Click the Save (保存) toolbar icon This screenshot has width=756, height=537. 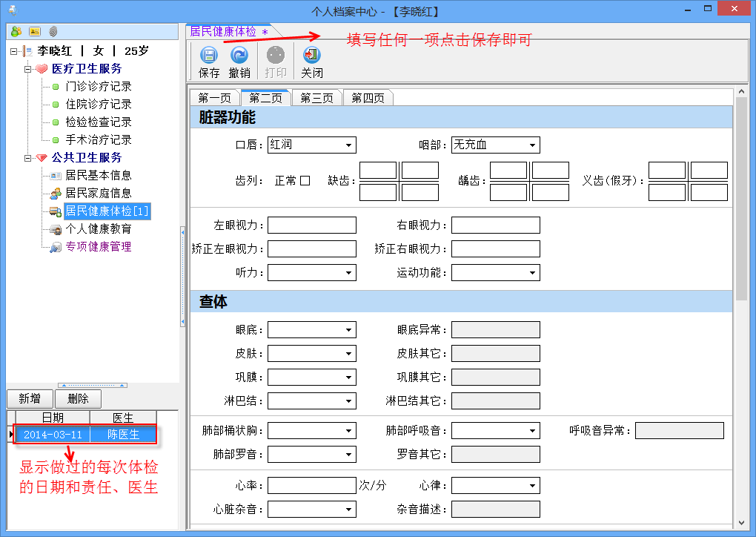coord(209,55)
